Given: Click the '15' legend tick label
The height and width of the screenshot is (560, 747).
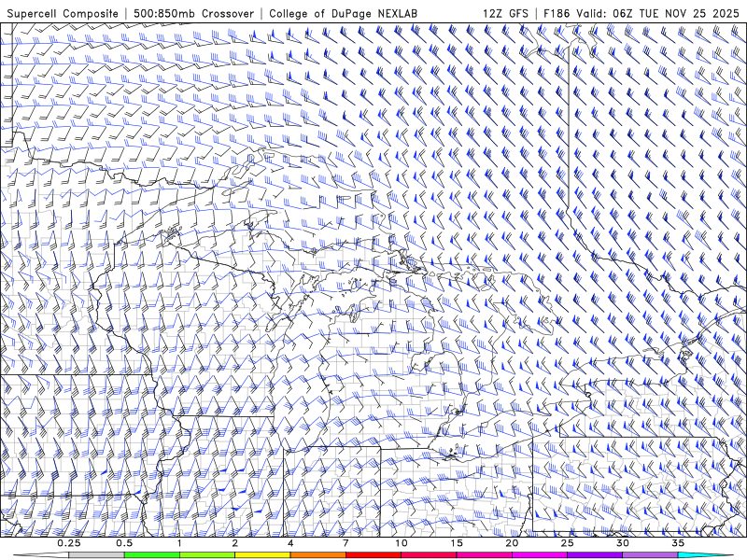Looking at the screenshot, I should pyautogui.click(x=457, y=543).
